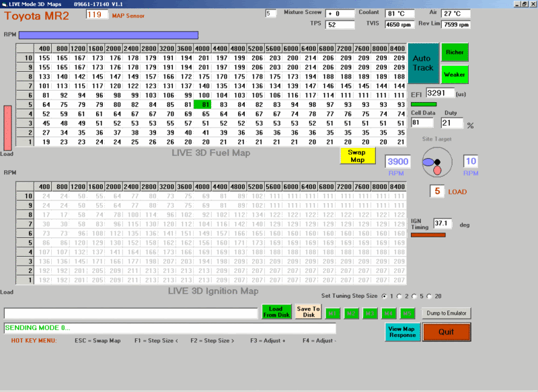
Task: Exit the program with Quit
Action: click(447, 332)
